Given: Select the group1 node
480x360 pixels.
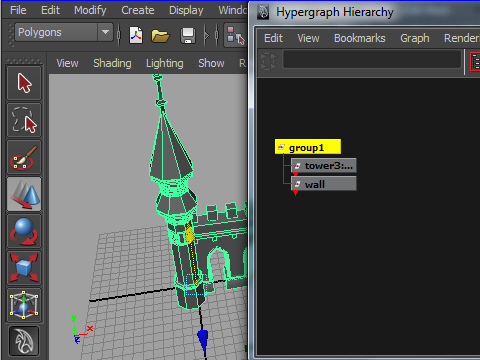Looking at the screenshot, I should tap(308, 147).
